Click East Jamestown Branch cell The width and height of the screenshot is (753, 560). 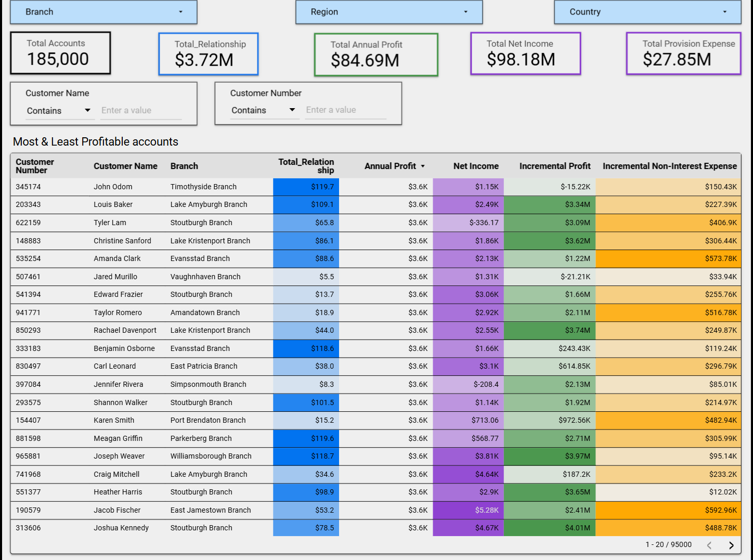(x=211, y=510)
